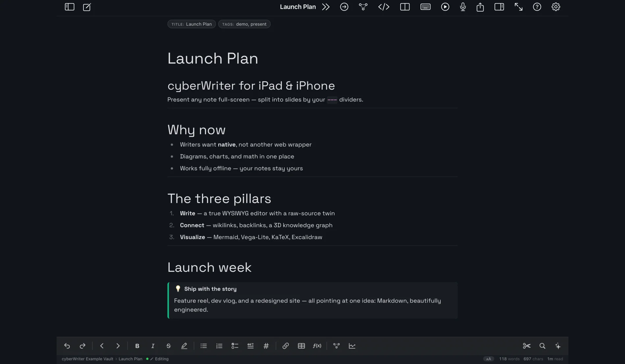
Task: Click the Ship with the story callout title
Action: 210,289
